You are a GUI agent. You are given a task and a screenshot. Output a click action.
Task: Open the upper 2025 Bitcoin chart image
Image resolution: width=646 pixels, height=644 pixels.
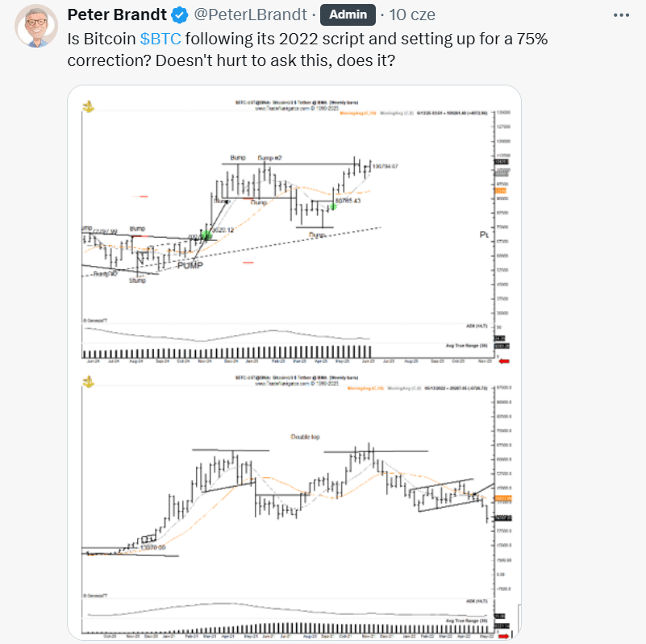click(294, 229)
